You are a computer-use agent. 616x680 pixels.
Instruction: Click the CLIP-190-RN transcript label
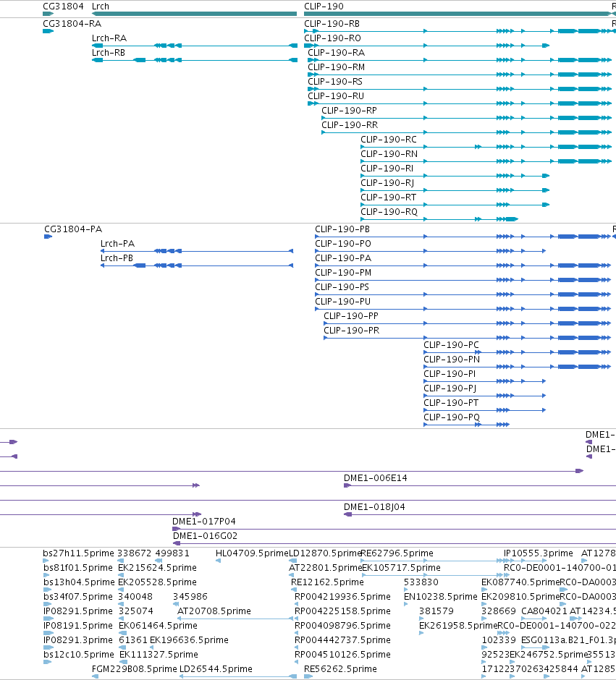click(x=389, y=154)
